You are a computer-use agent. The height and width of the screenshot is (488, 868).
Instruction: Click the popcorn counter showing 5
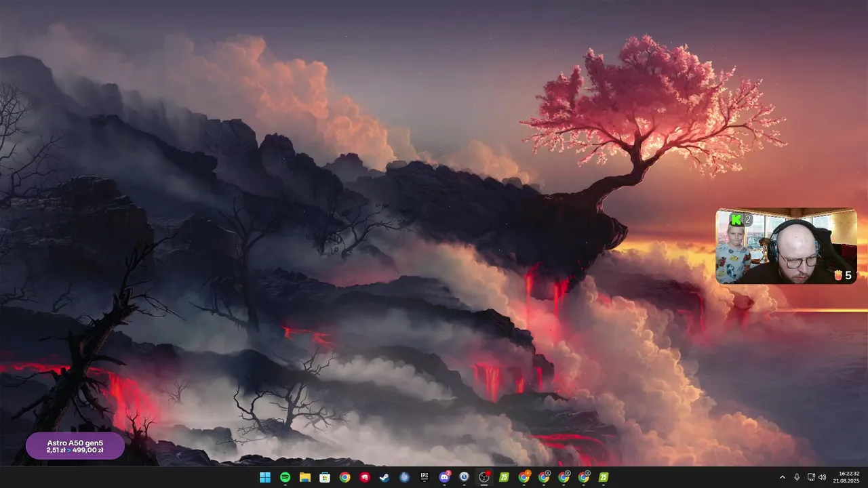pyautogui.click(x=843, y=275)
